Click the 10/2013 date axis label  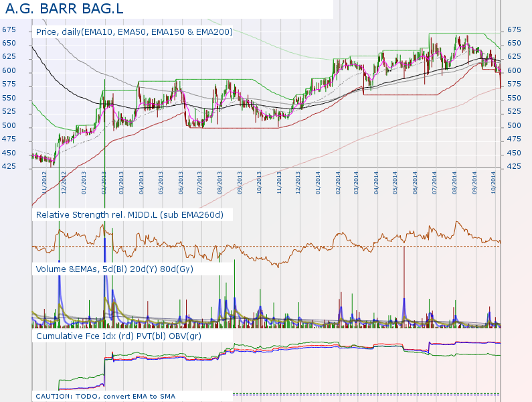259,183
